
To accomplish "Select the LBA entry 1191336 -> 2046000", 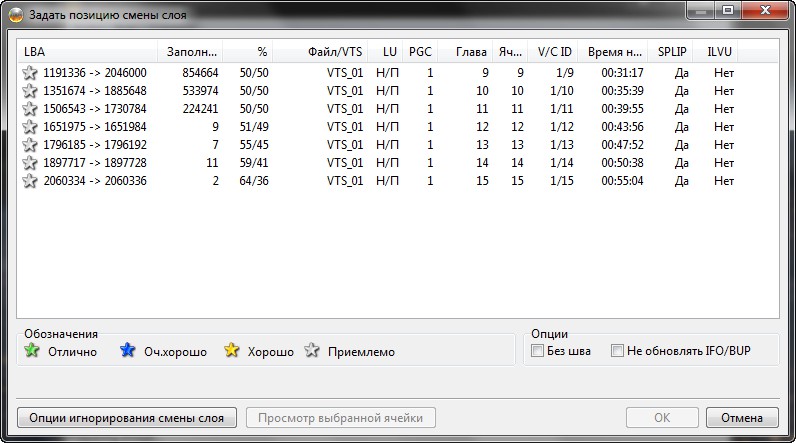I will click(x=95, y=73).
